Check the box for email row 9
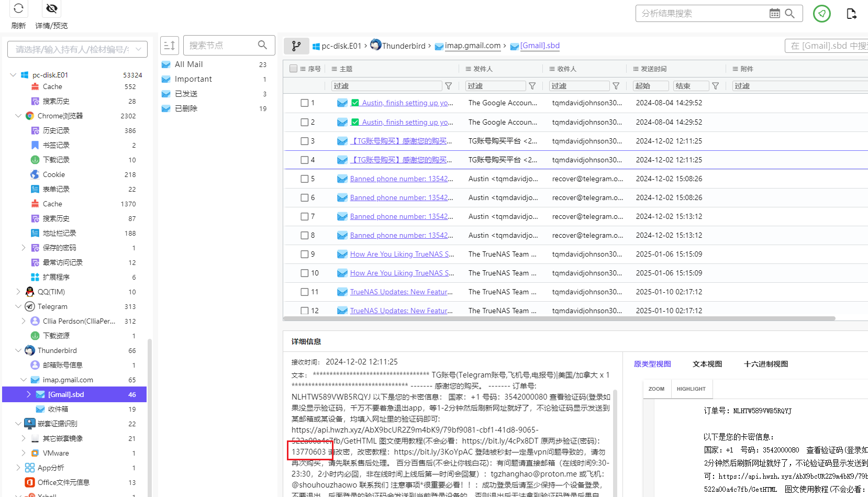Screen dimensions: 868x497 pyautogui.click(x=305, y=254)
